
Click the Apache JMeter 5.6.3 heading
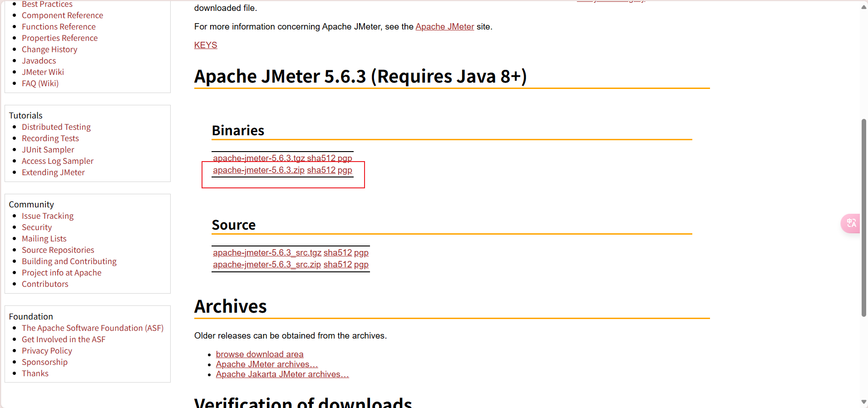(360, 76)
